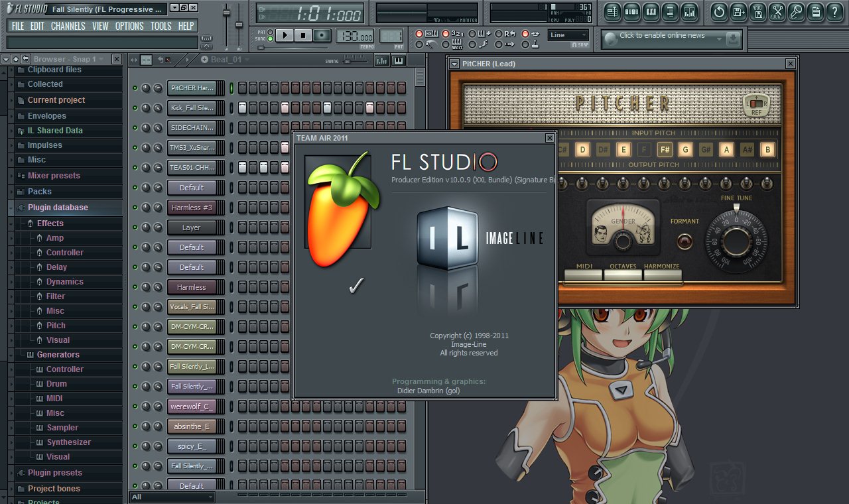The height and width of the screenshot is (504, 849).
Task: Click the Stop transport button
Action: click(303, 35)
